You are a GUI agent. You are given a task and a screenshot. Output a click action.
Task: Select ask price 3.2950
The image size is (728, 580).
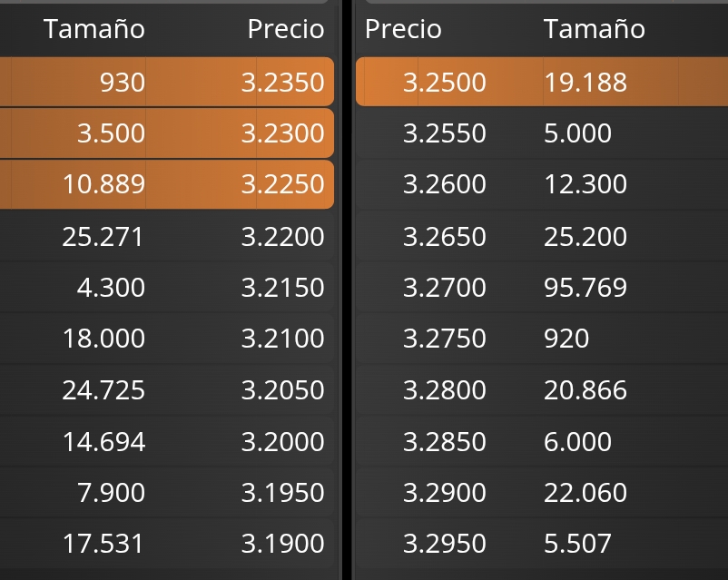444,544
